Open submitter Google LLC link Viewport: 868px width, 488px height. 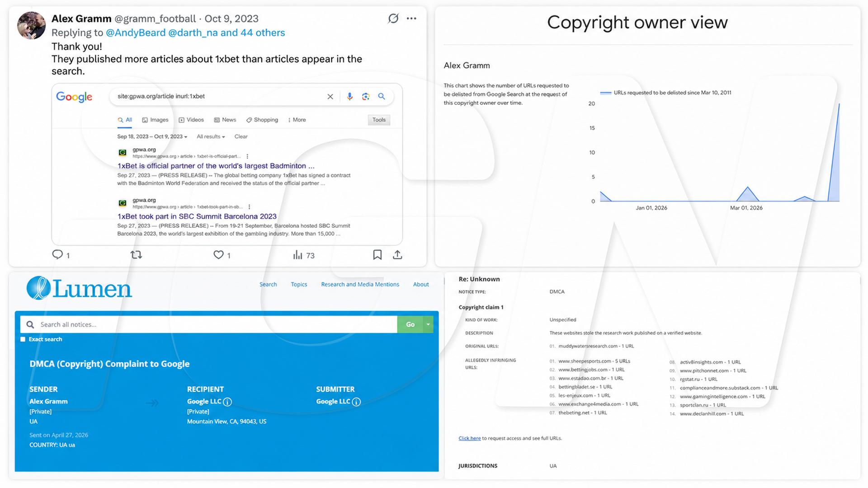[x=333, y=401]
